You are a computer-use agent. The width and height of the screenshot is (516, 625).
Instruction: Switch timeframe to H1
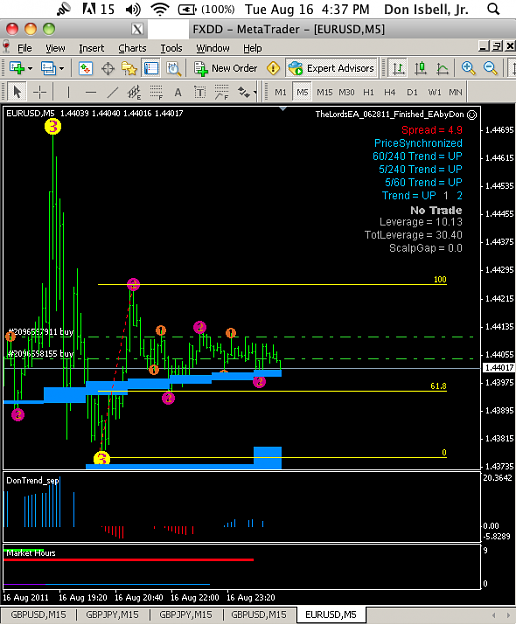coord(369,92)
